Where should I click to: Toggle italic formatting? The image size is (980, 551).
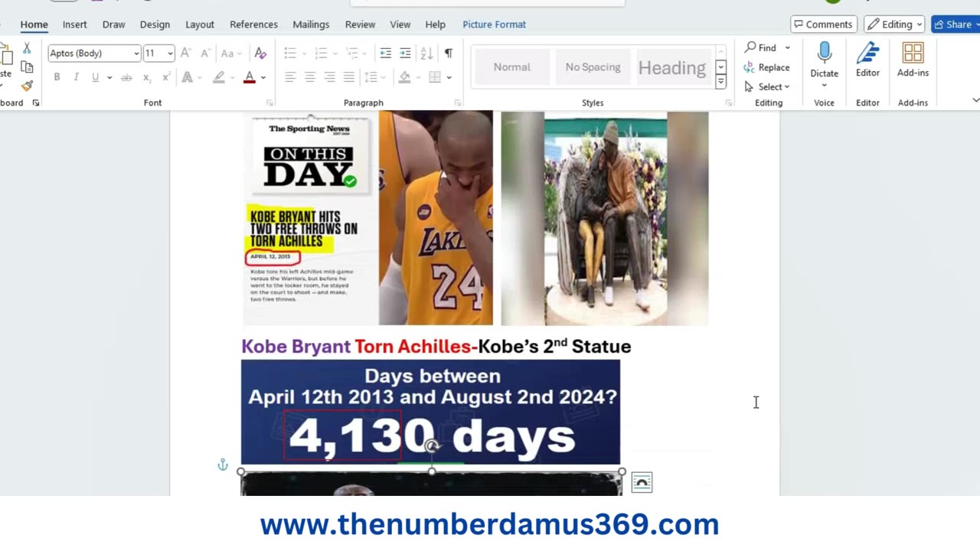click(76, 77)
